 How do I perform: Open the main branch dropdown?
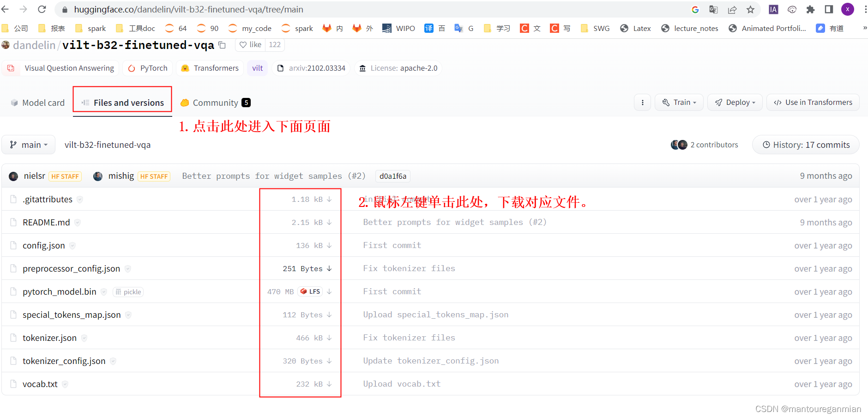(29, 145)
